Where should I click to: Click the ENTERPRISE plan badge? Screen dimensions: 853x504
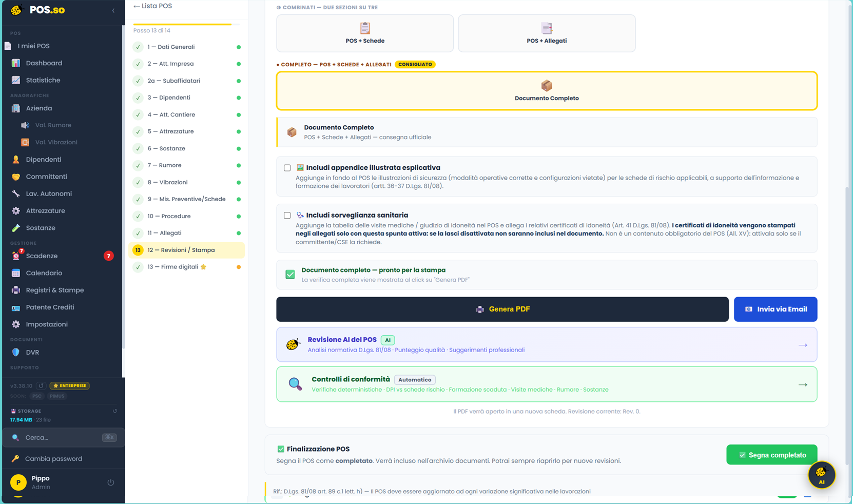70,385
